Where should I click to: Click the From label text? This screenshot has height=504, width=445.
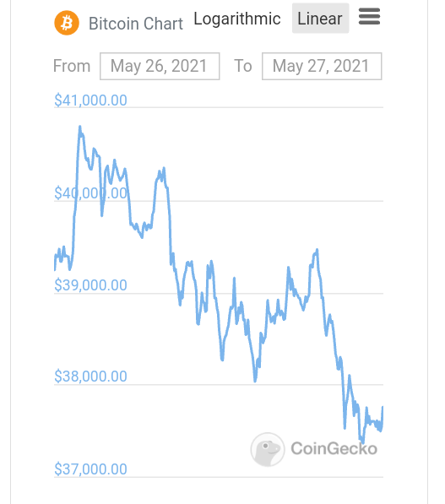(72, 66)
